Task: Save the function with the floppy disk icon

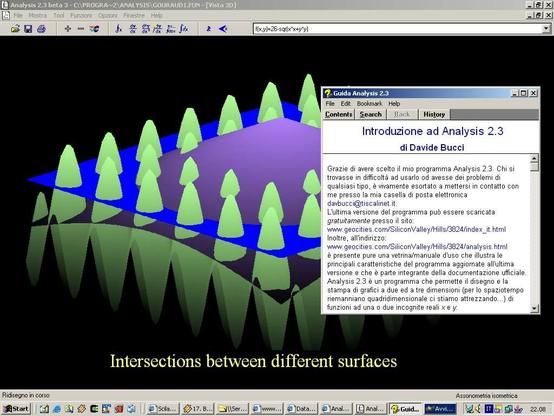Action: [28, 29]
